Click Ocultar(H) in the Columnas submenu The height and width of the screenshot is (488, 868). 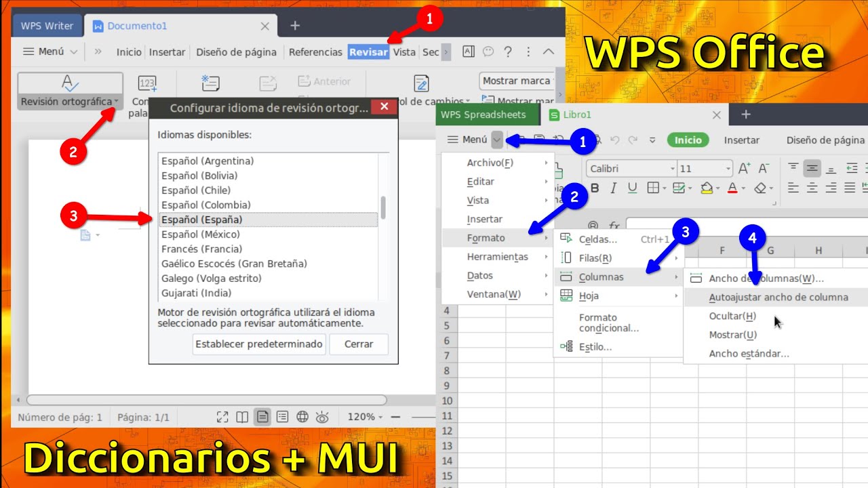pos(776,316)
